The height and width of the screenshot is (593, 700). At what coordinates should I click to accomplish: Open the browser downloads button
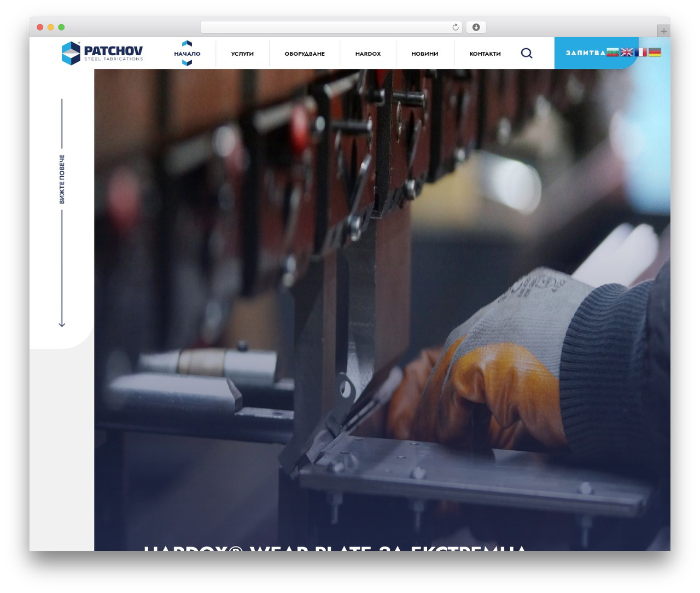(476, 27)
